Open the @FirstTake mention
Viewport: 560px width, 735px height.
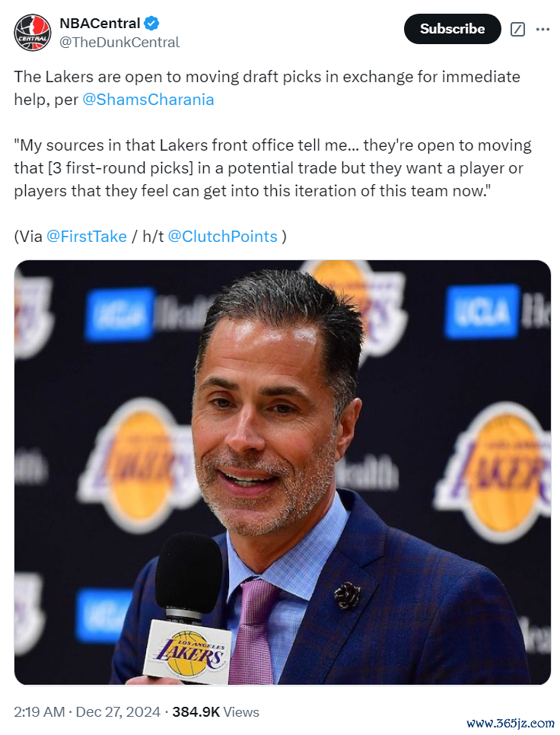(x=87, y=236)
